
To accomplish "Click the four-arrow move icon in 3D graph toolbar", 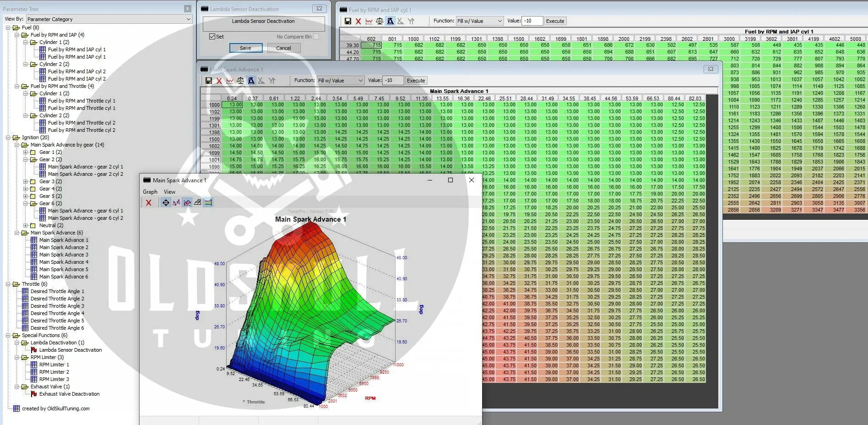I will [165, 202].
